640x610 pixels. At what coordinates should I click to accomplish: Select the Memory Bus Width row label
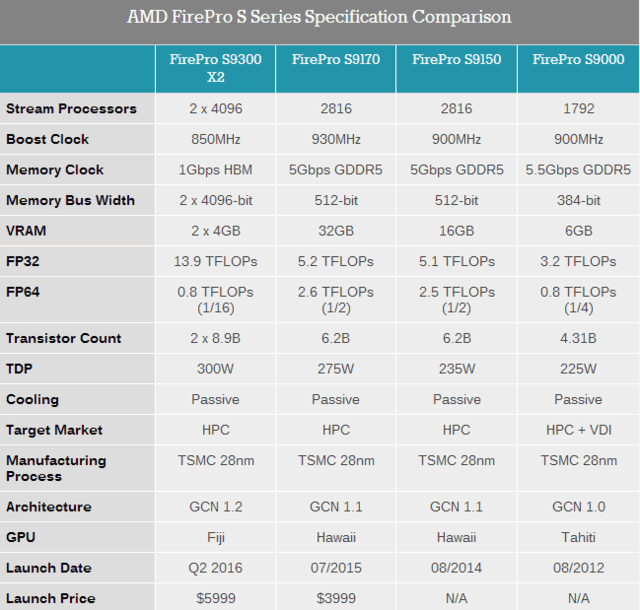[70, 200]
